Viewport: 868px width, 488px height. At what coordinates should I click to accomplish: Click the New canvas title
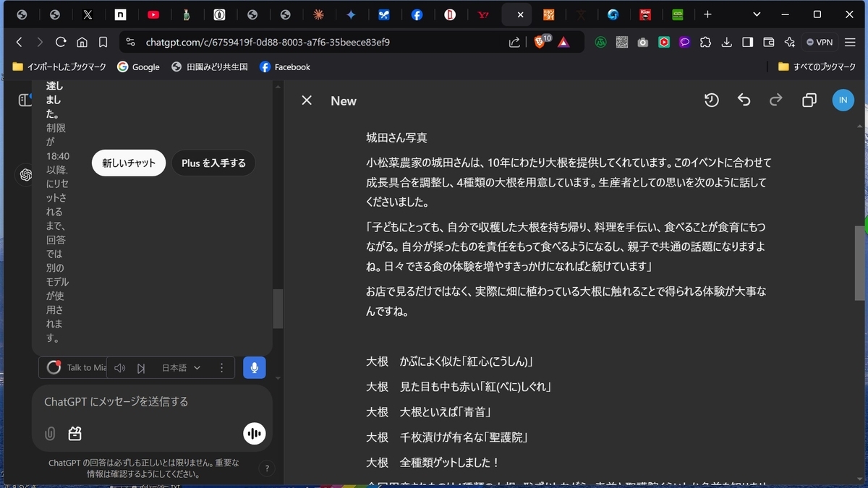(344, 101)
